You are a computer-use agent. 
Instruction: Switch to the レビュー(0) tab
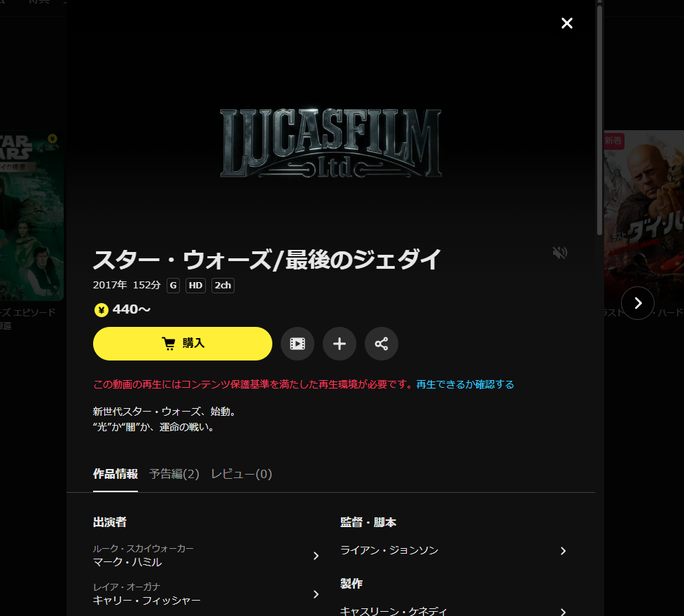pyautogui.click(x=242, y=474)
